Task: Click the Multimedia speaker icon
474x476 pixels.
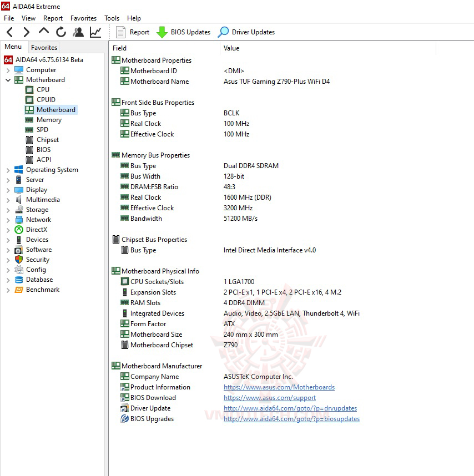Action: [x=19, y=200]
